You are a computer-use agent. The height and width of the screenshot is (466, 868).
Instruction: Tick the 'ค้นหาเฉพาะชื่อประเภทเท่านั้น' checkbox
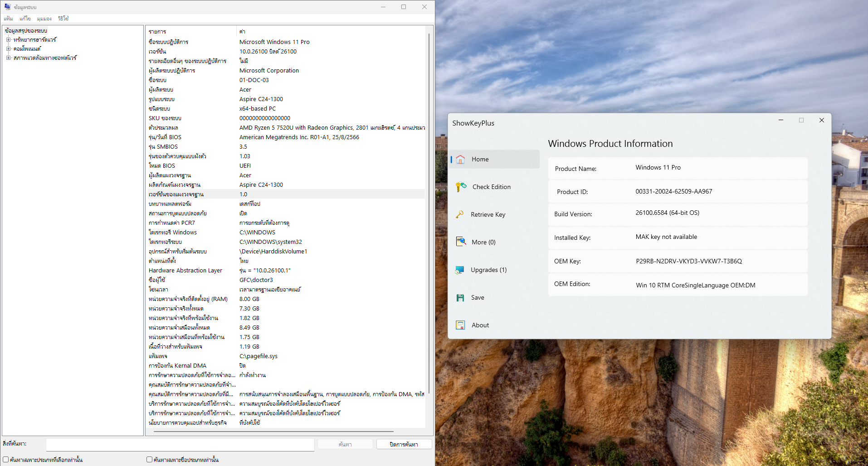[x=149, y=459]
